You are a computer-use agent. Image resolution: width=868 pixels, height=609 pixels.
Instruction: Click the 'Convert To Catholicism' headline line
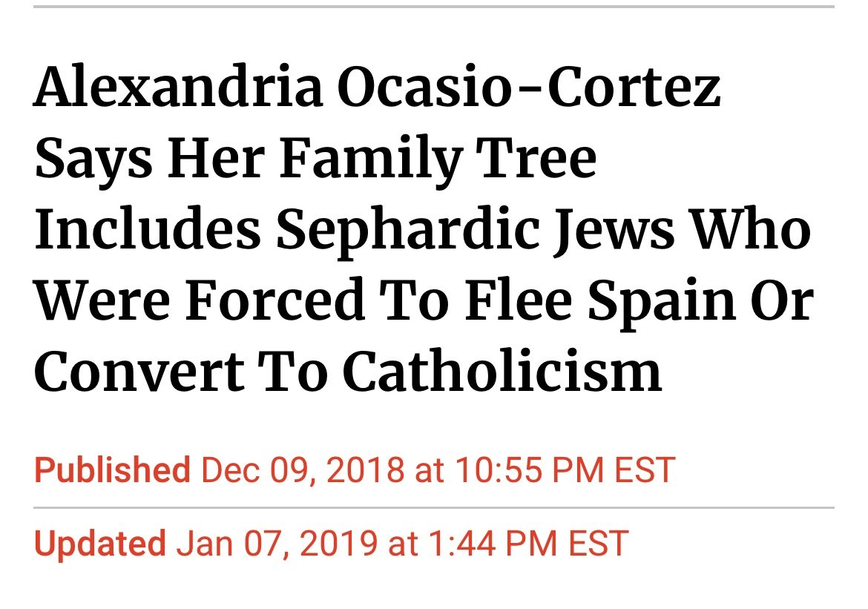[x=348, y=372]
